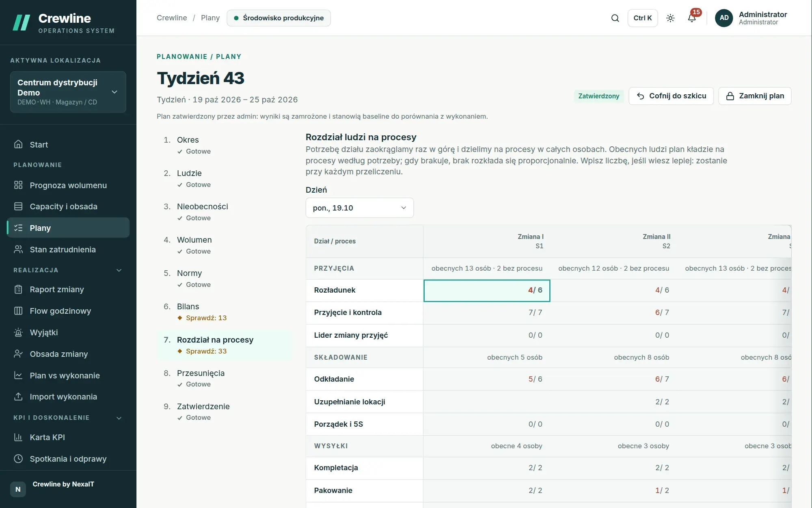Click the Flow godzinowy columns icon
812x508 pixels.
(18, 311)
